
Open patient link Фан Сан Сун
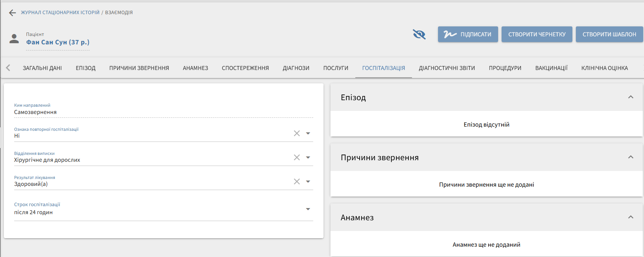pos(58,42)
